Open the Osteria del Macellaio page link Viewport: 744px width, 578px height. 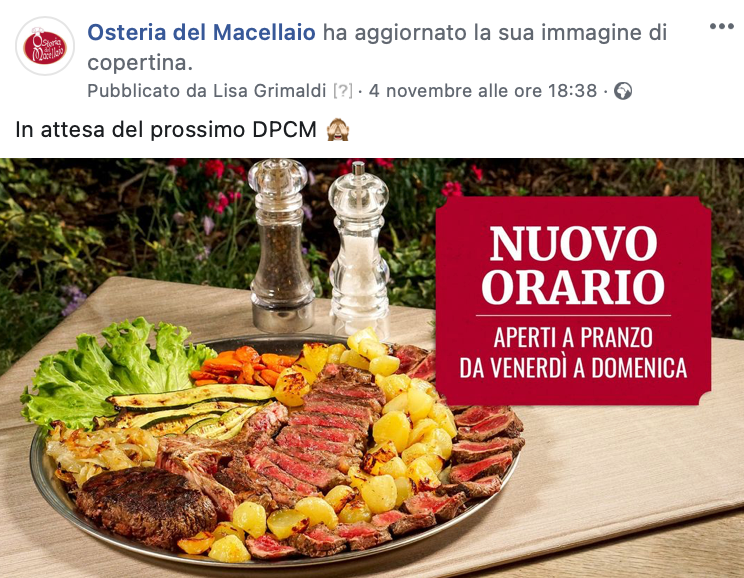pyautogui.click(x=201, y=33)
